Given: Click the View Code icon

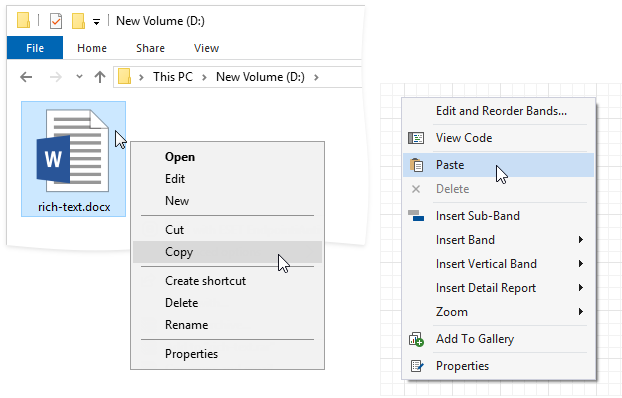Looking at the screenshot, I should (x=416, y=138).
